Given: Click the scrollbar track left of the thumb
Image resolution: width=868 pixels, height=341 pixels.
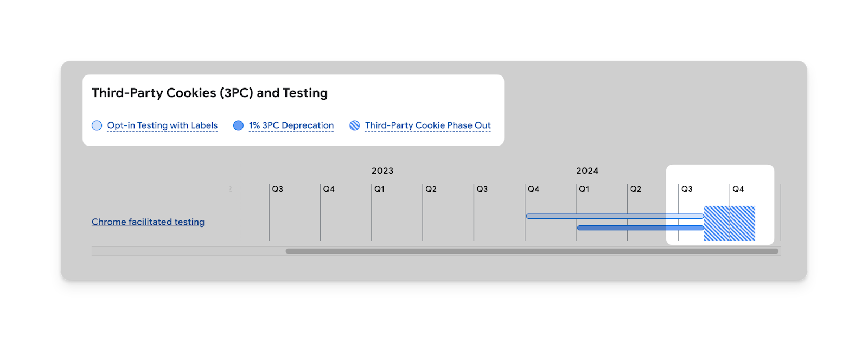Looking at the screenshot, I should coord(188,251).
